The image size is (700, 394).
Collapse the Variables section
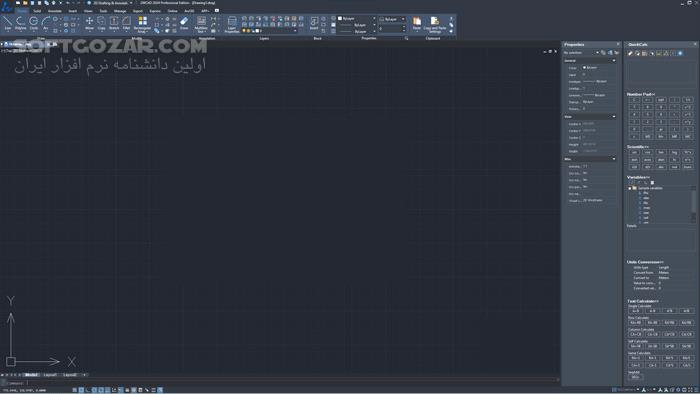pos(638,177)
